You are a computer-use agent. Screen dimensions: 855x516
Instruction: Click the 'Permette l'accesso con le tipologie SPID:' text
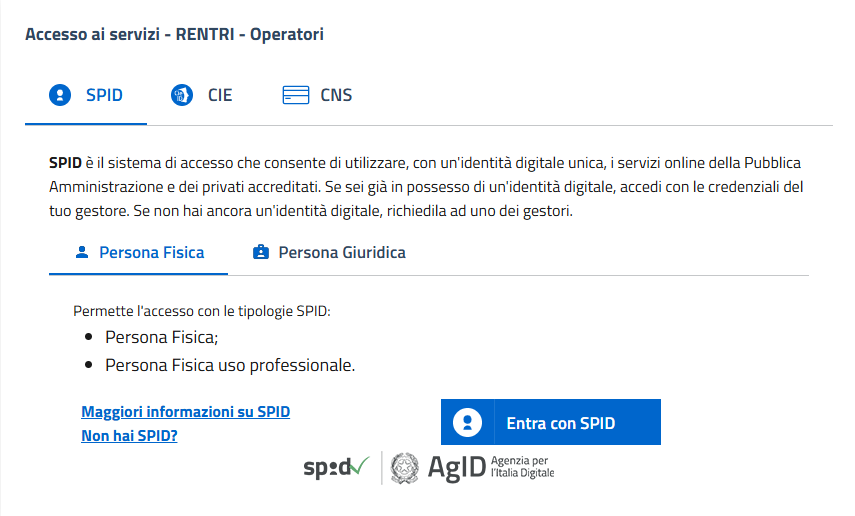click(202, 311)
